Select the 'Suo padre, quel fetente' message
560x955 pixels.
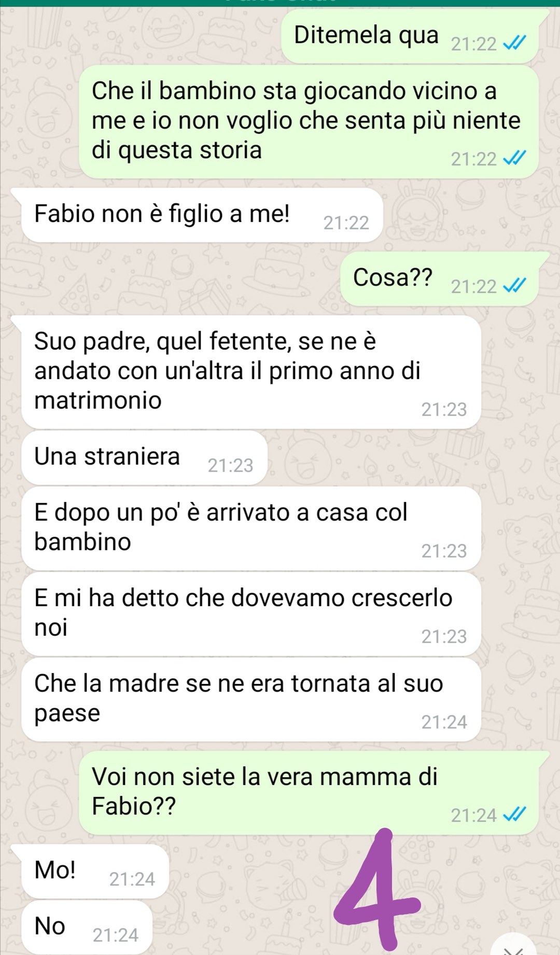coord(251,372)
